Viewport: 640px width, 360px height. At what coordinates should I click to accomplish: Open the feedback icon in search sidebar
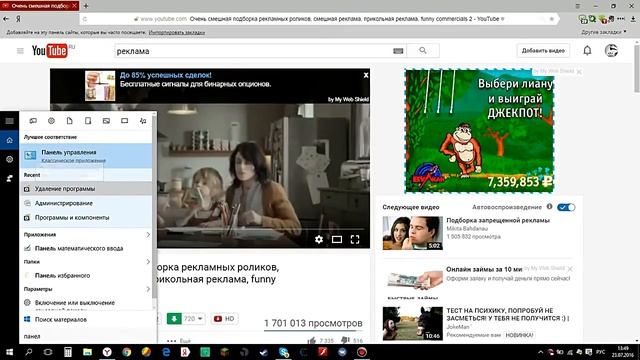point(9,178)
